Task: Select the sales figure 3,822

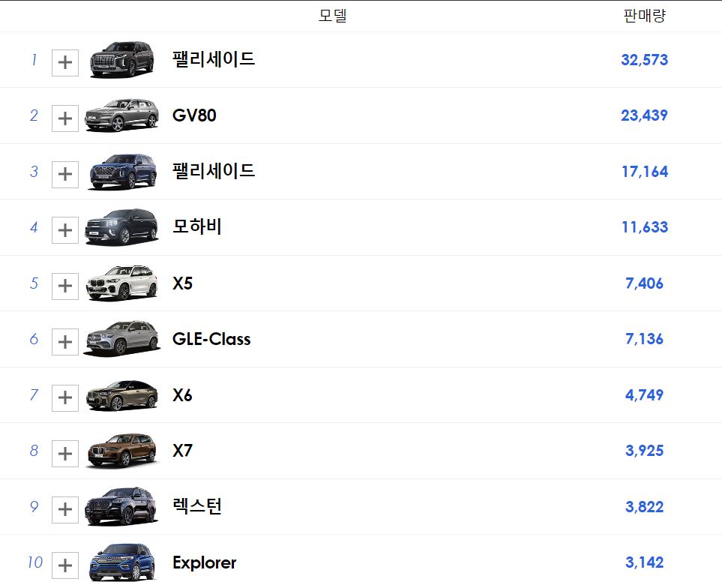Action: coord(644,506)
